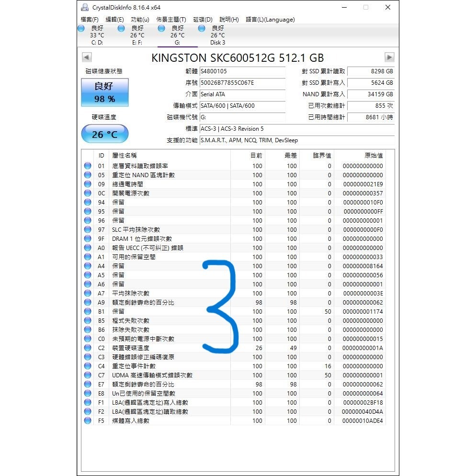Click the transfer mode field SATA/600 | SATA/600
The image size is (476, 476).
point(242,106)
